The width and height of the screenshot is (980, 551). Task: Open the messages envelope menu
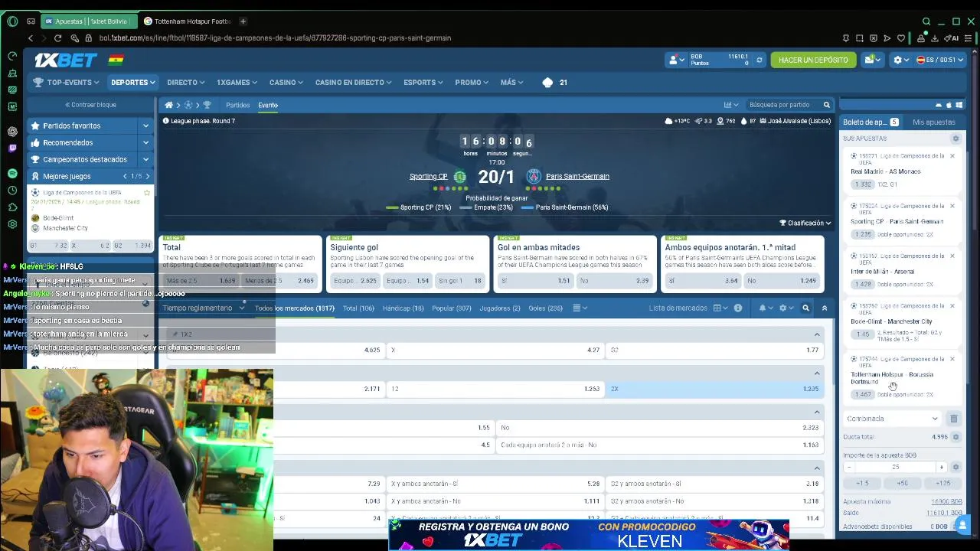tap(872, 60)
